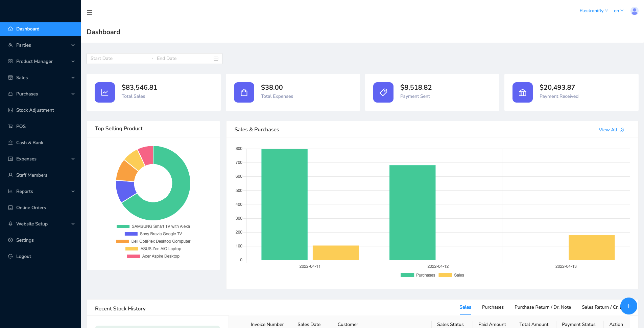Click the Payment Sent tag icon
The width and height of the screenshot is (644, 328).
tap(383, 92)
